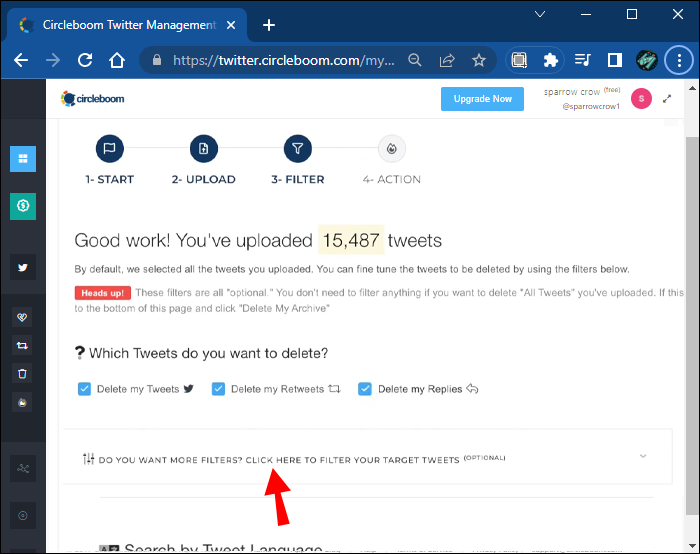Bookmark this page with star icon
The image size is (700, 554).
point(479,60)
